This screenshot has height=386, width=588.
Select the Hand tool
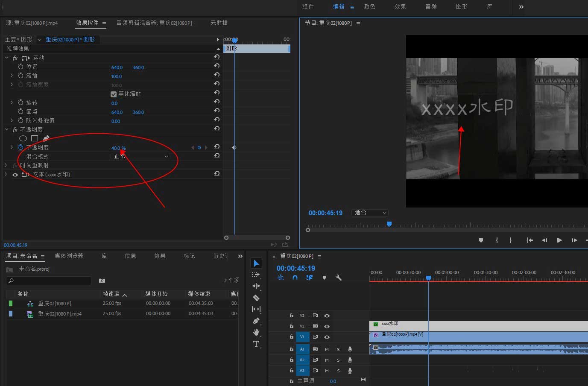coord(256,332)
